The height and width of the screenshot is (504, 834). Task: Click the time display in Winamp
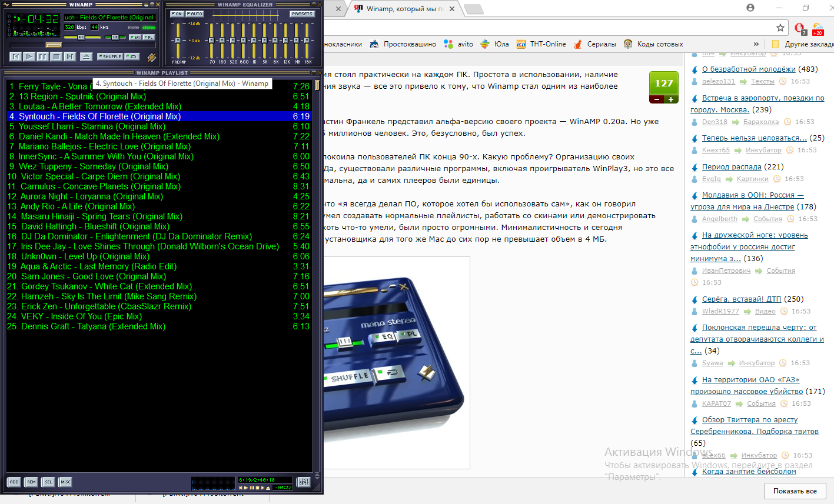coord(39,19)
